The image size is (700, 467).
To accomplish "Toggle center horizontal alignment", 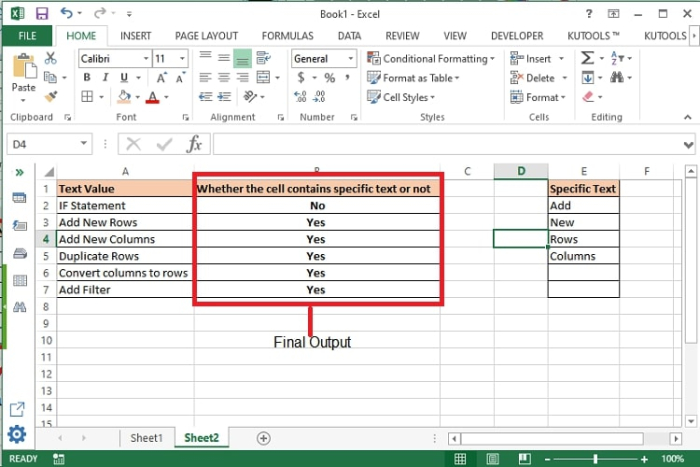I will [x=224, y=78].
